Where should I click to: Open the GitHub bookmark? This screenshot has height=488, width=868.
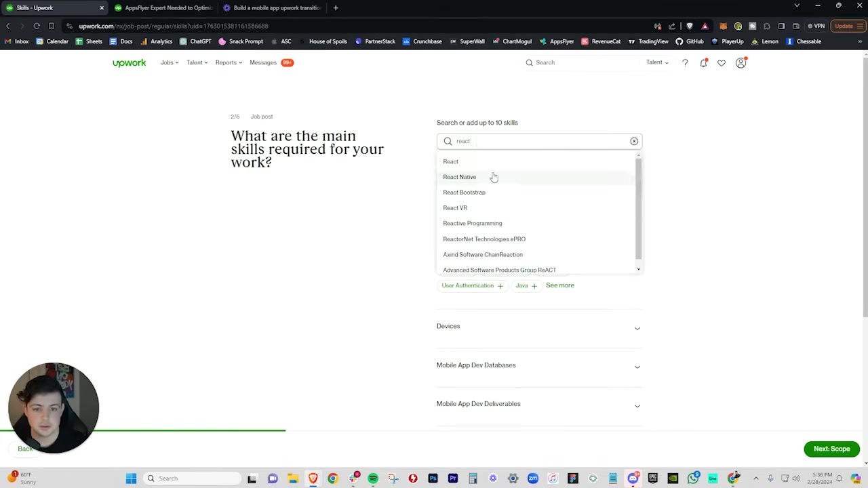pyautogui.click(x=690, y=41)
